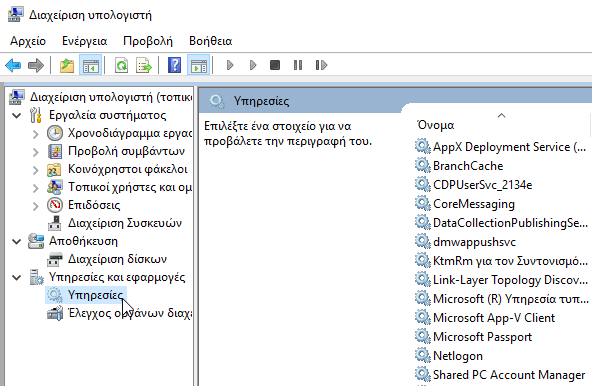Click the gear icon beside Netlogon
The height and width of the screenshot is (386, 592).
[x=422, y=355]
